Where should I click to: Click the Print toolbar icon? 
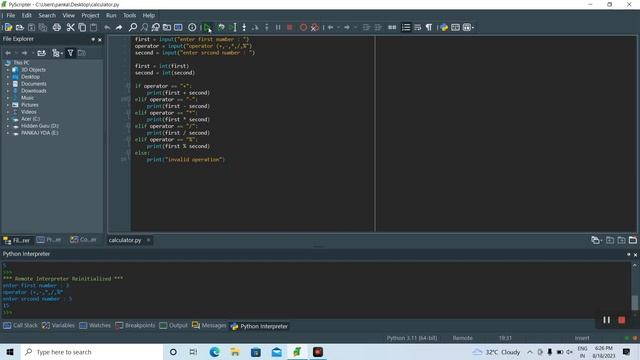(57, 27)
